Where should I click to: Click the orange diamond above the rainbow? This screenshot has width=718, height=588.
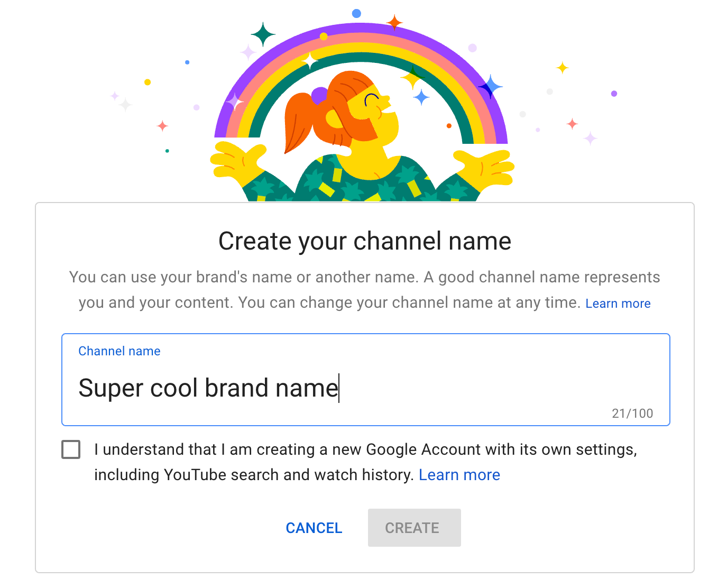(x=394, y=22)
